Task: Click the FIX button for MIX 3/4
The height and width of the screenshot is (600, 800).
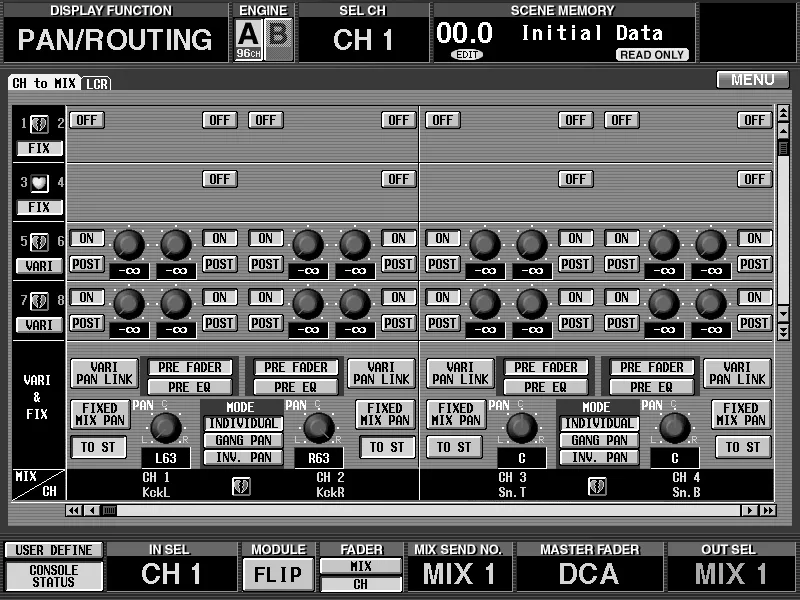Action: [39, 207]
